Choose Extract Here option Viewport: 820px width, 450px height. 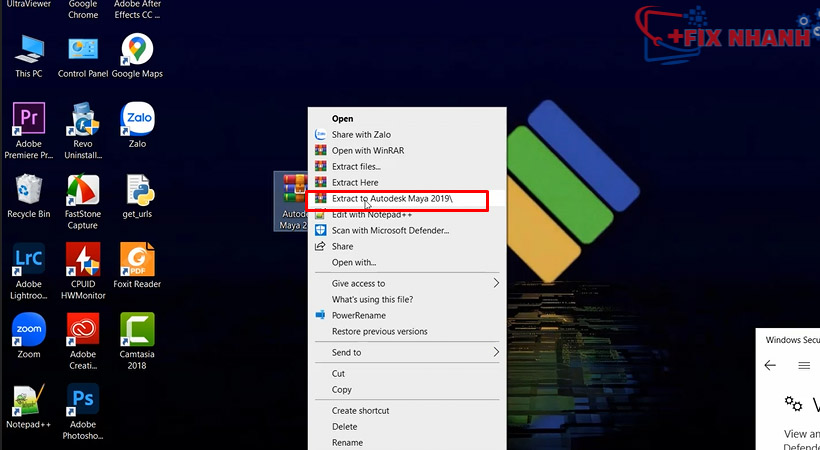407,183
